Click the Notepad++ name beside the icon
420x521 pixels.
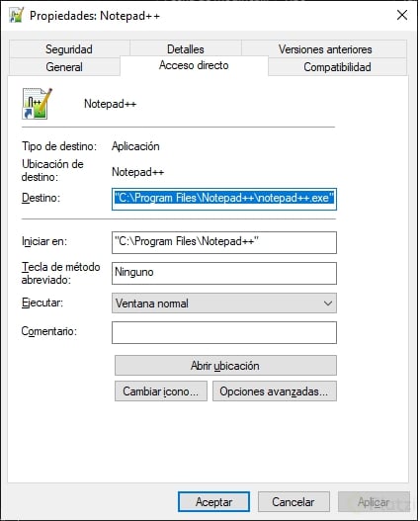111,104
